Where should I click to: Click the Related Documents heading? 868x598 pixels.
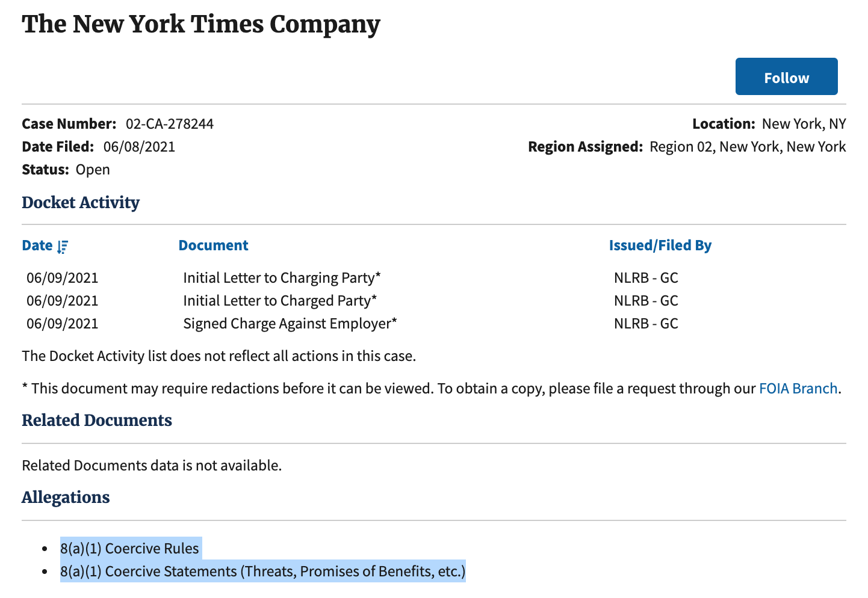click(97, 421)
